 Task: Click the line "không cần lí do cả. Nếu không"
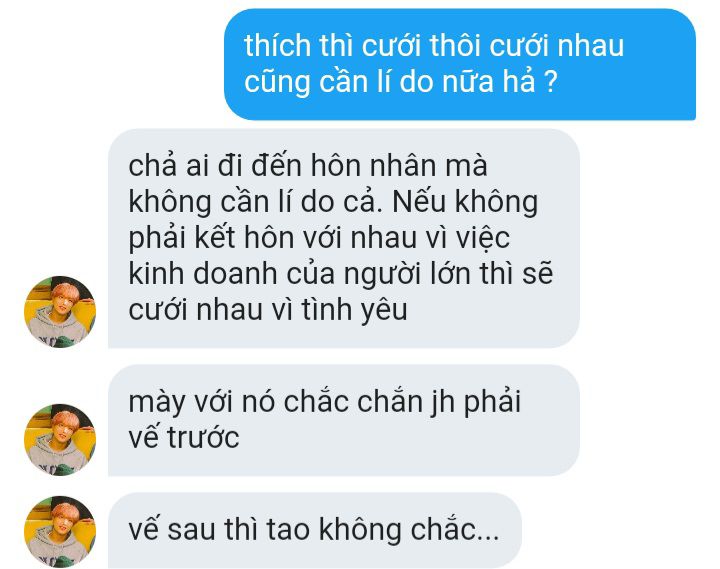click(x=333, y=202)
